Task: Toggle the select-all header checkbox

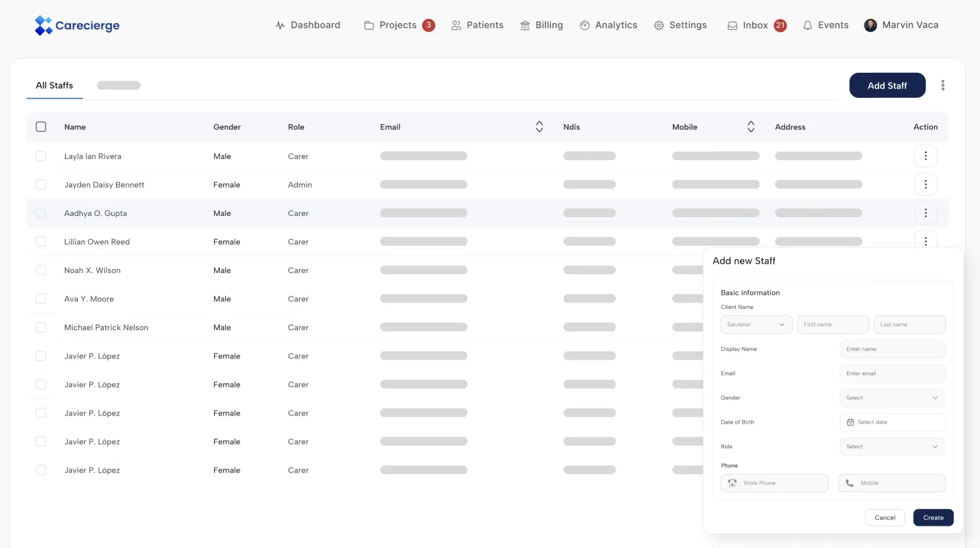Action: (41, 127)
